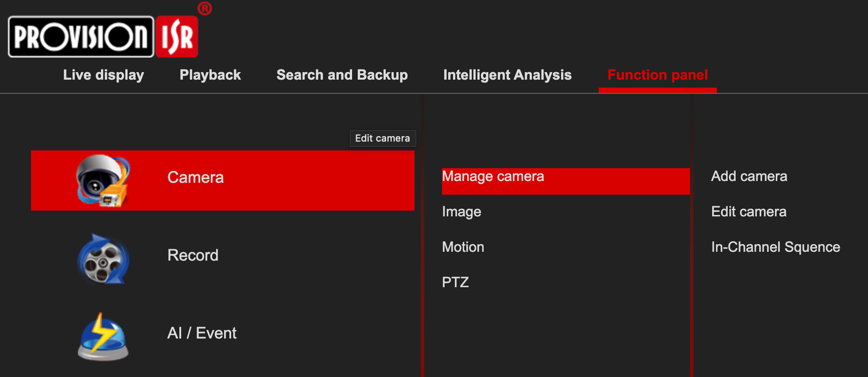Viewport: 868px width, 377px height.
Task: Open the Live display tab
Action: point(103,75)
